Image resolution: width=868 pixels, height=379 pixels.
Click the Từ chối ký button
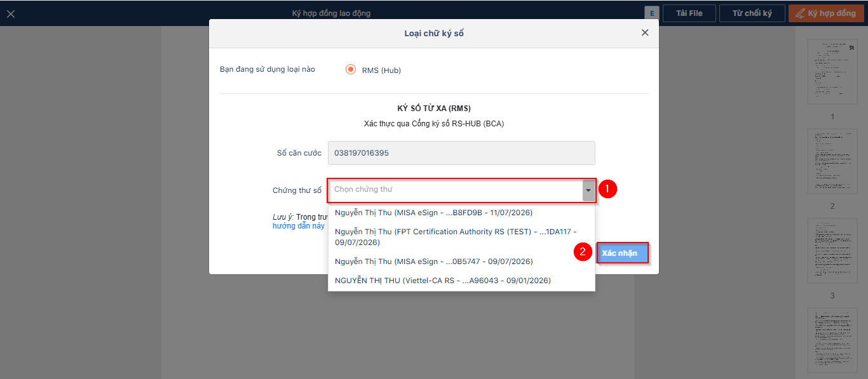click(752, 13)
